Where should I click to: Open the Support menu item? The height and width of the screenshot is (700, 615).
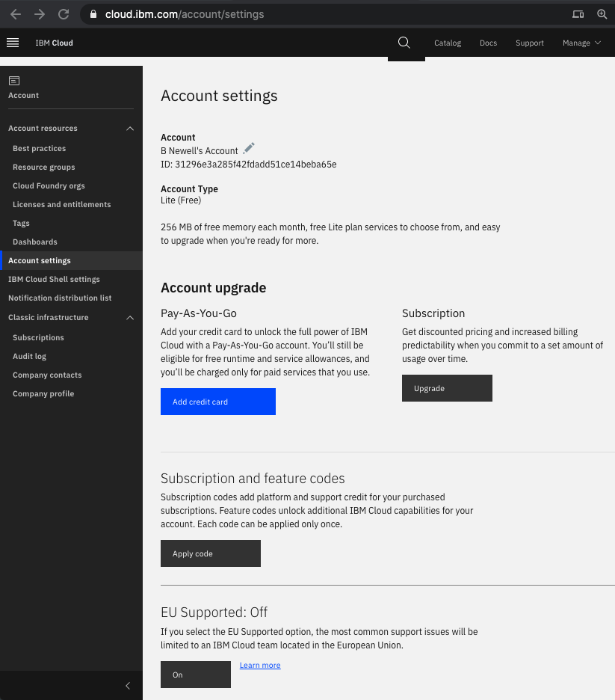click(x=529, y=43)
